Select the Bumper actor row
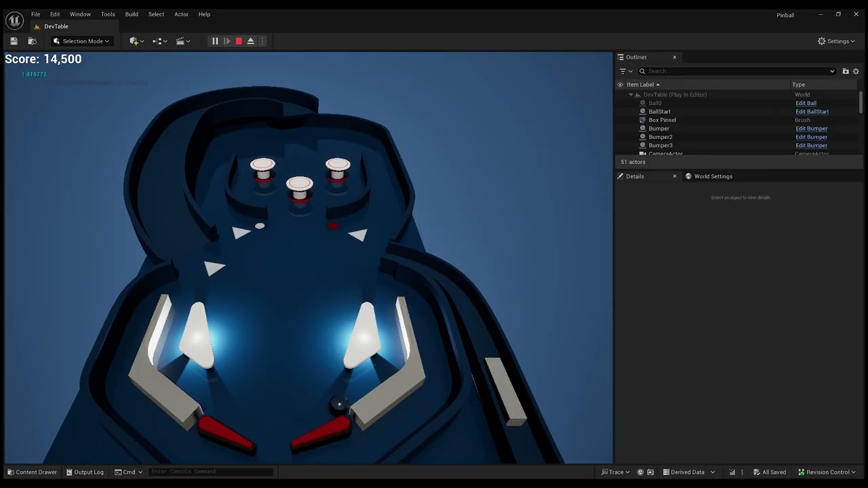 tap(737, 129)
